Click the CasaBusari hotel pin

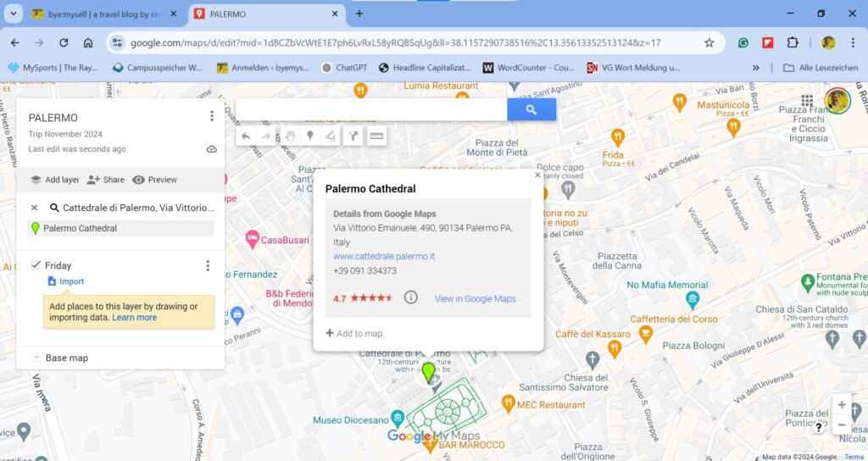[252, 239]
